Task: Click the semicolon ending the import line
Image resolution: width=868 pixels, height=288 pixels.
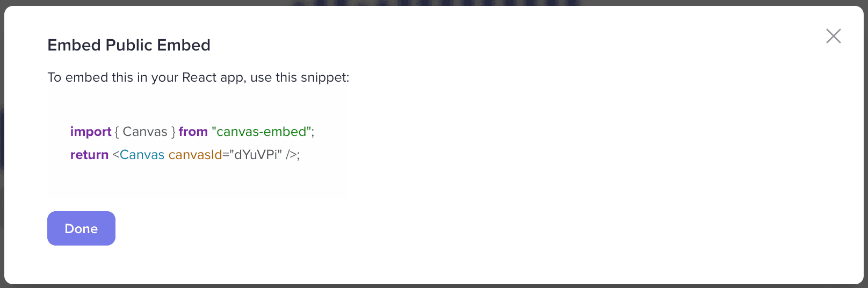Action: [313, 133]
